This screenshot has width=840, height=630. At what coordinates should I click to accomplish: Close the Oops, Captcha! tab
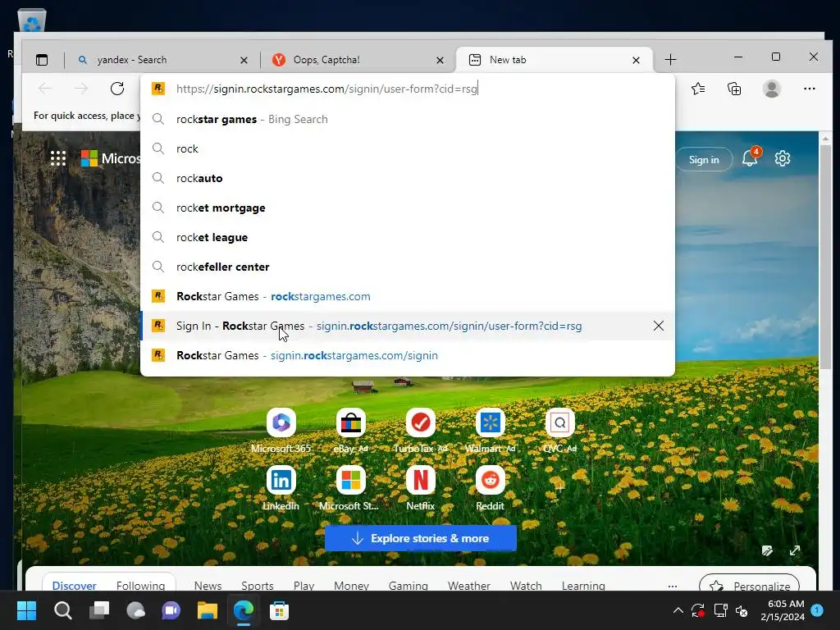click(440, 61)
